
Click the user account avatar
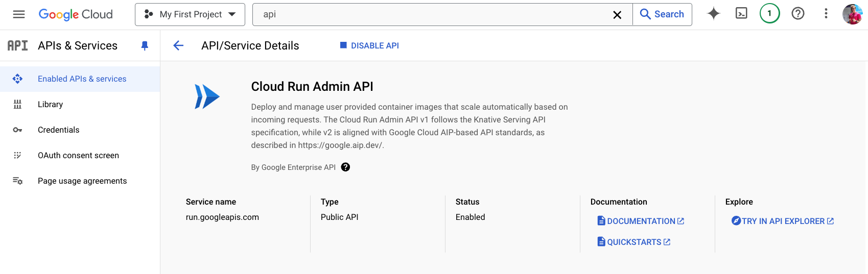(852, 14)
